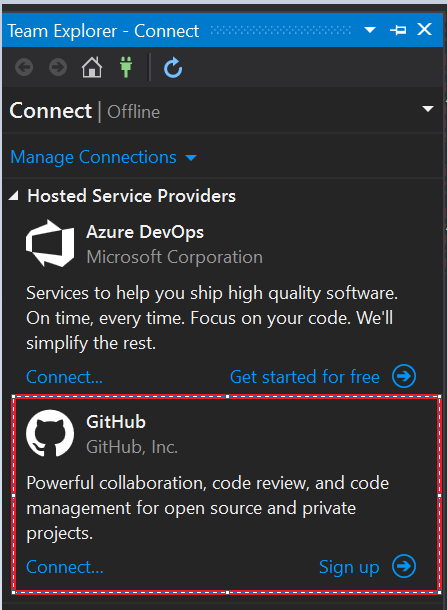Toggle auto-hide pin for Team Explorer

[x=398, y=30]
